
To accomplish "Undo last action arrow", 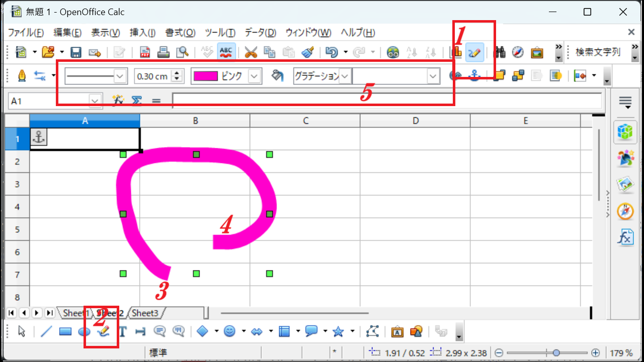I will pos(332,52).
